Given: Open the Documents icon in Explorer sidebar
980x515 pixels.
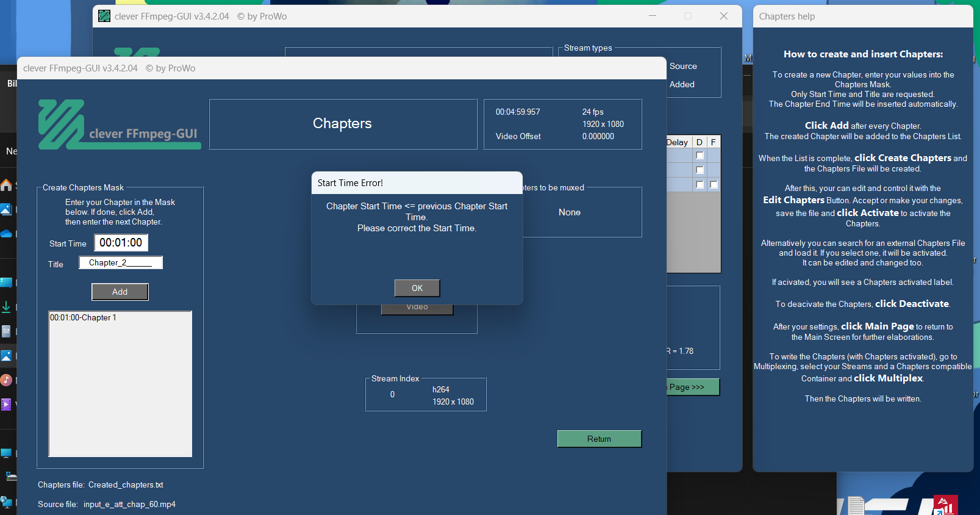Looking at the screenshot, I should pos(6,331).
